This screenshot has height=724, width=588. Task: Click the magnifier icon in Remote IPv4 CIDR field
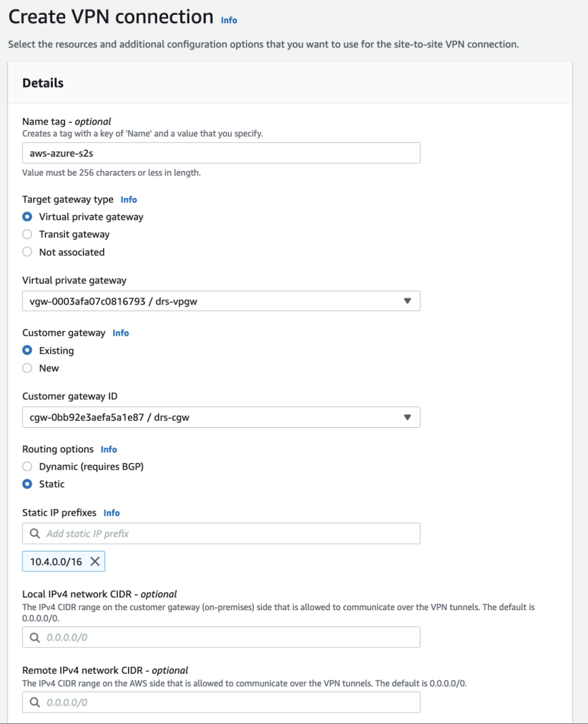tap(33, 702)
